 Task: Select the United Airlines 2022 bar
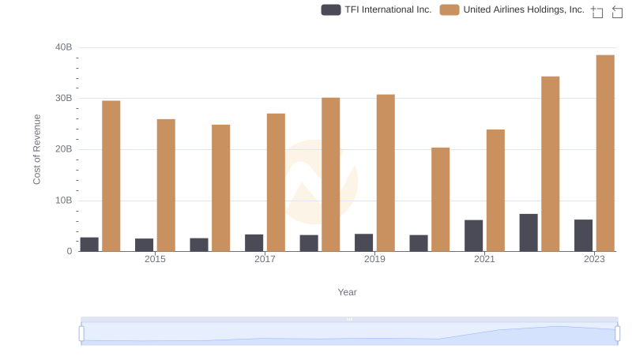pyautogui.click(x=551, y=164)
